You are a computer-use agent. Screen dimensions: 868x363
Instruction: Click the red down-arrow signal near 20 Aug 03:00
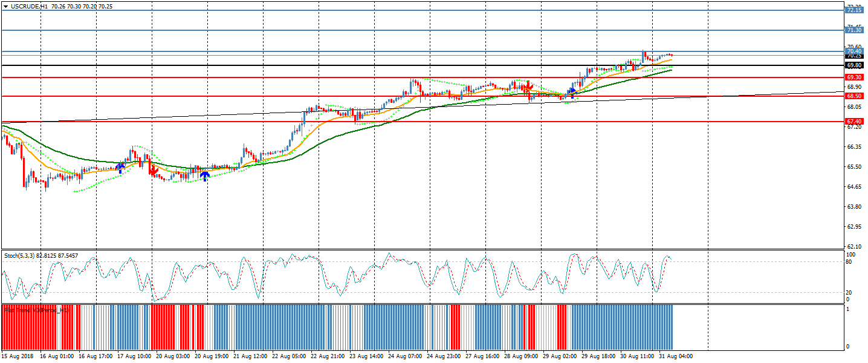click(x=154, y=171)
